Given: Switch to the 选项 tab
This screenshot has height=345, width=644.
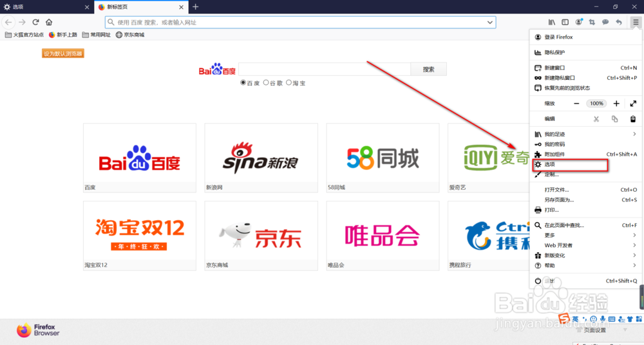Looking at the screenshot, I should [46, 7].
